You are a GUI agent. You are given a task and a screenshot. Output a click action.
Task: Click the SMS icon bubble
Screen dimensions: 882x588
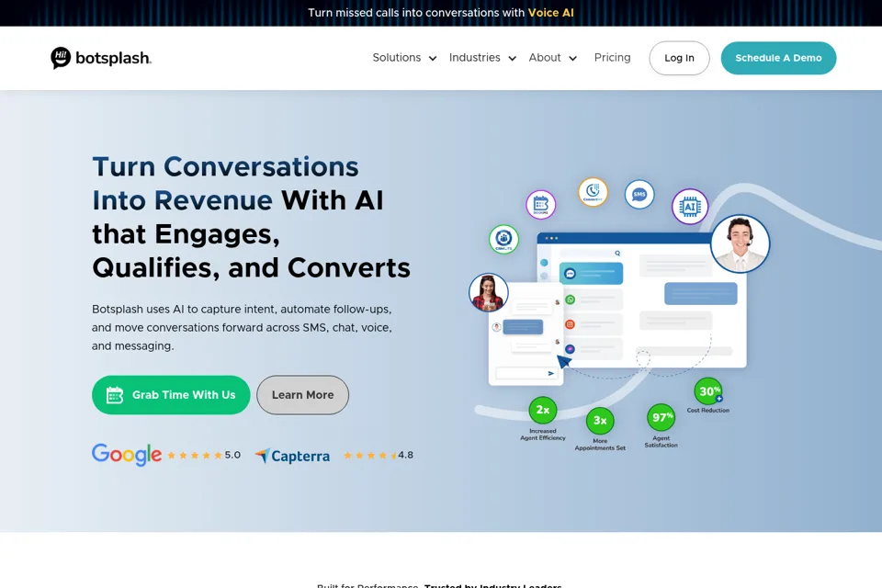(639, 195)
